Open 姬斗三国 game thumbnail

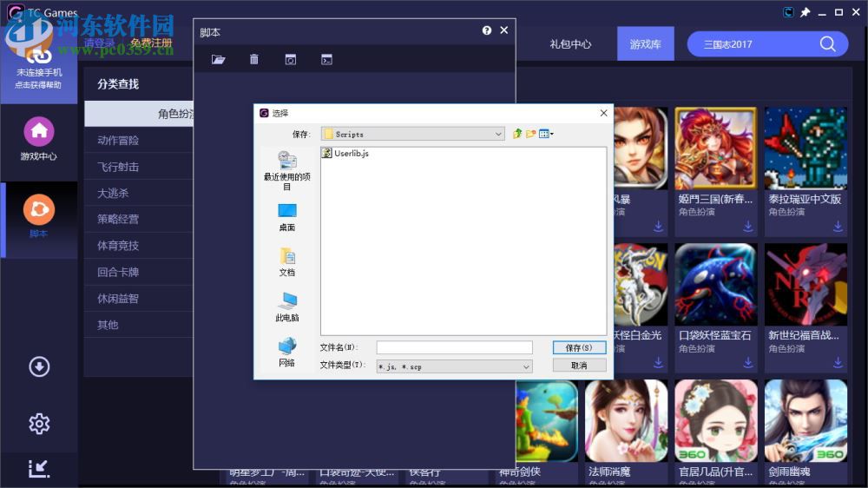tap(716, 148)
